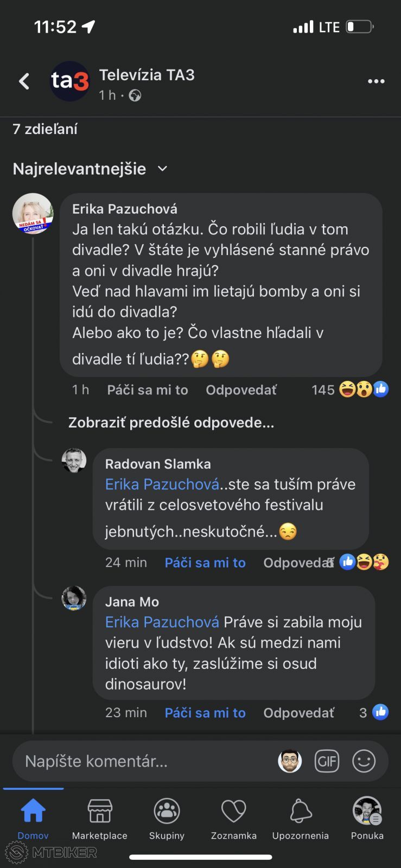
Task: Expand Zobraziť predošlé odpovede
Action: click(171, 423)
